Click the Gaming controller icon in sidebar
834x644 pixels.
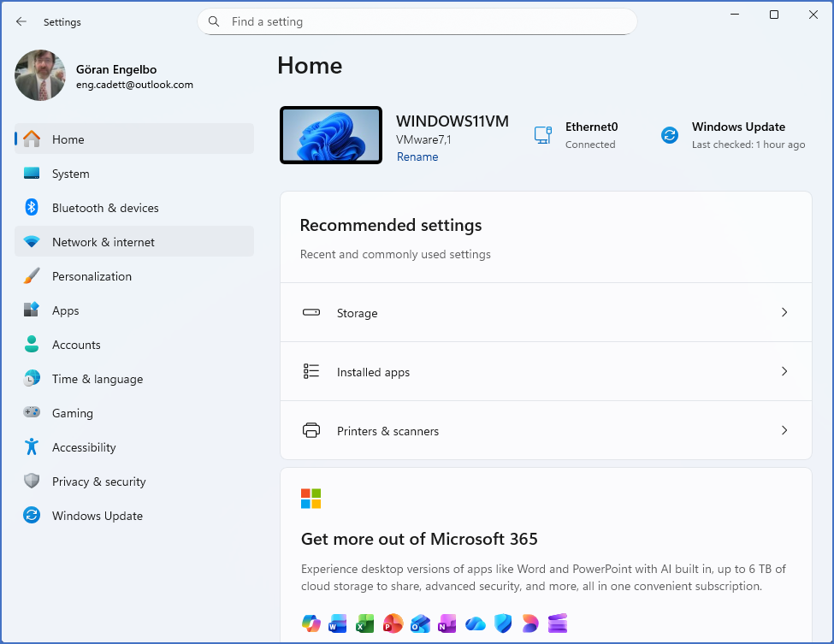[x=32, y=413]
